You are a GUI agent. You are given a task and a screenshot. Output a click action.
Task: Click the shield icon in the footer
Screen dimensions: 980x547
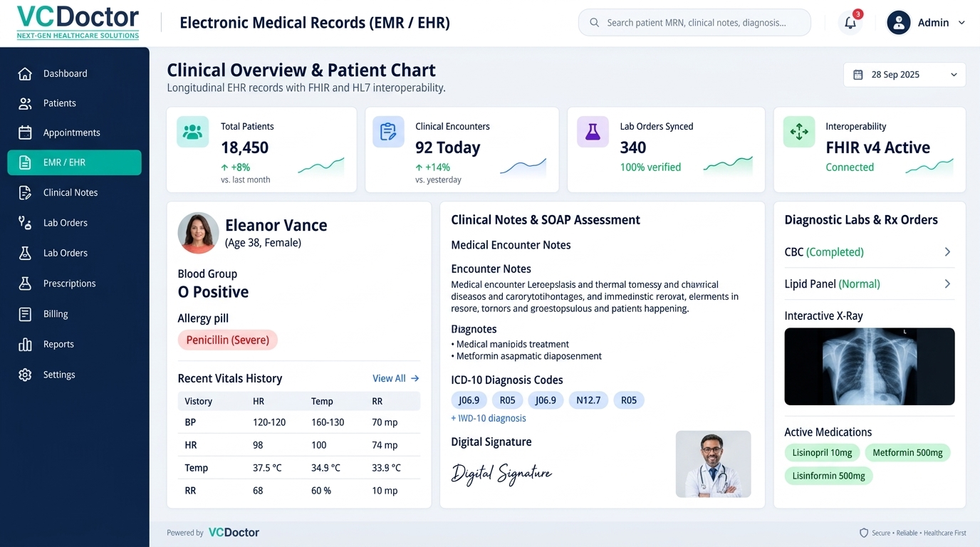click(x=864, y=533)
